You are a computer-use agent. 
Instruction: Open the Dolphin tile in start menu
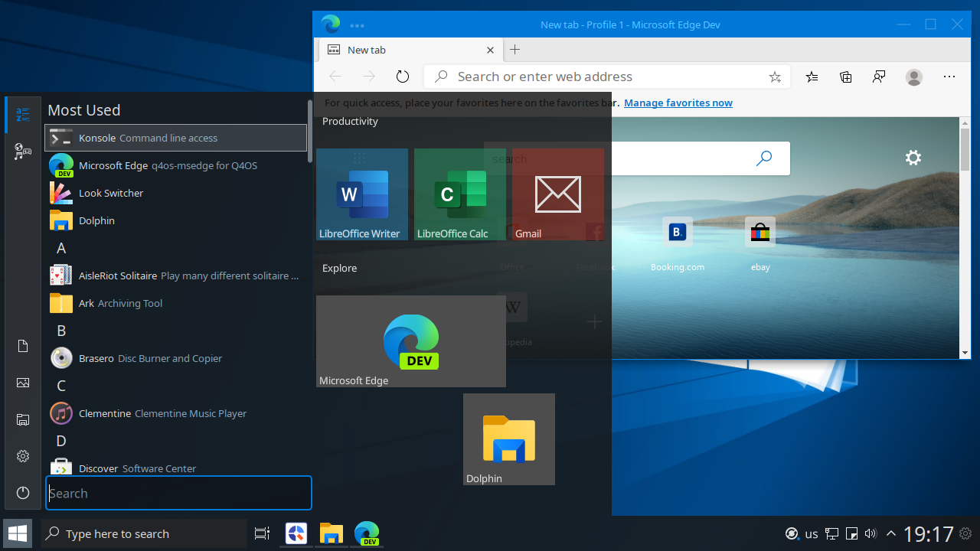[509, 439]
